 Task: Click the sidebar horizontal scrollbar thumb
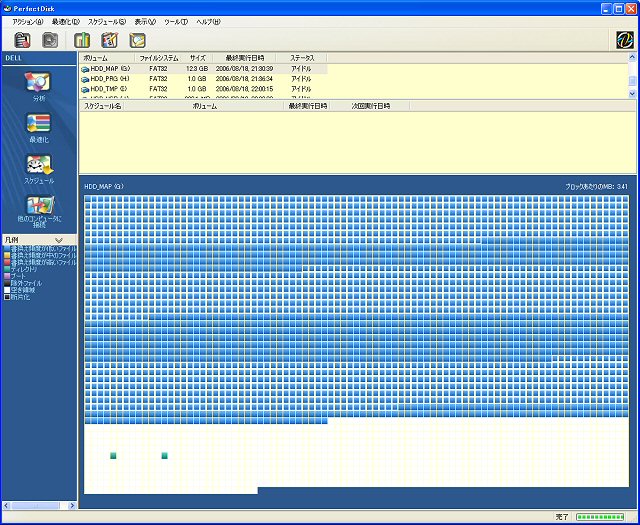point(36,506)
